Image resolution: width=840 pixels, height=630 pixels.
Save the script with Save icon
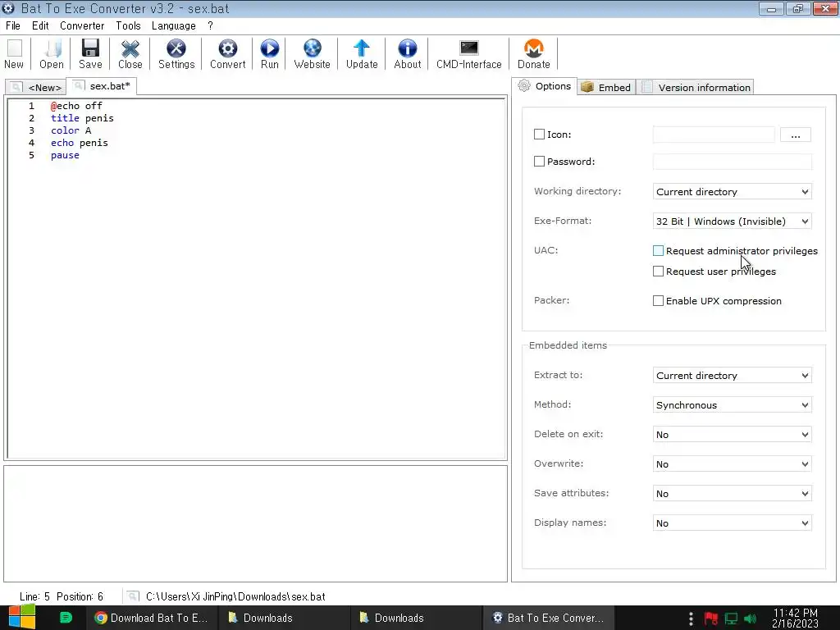click(90, 53)
